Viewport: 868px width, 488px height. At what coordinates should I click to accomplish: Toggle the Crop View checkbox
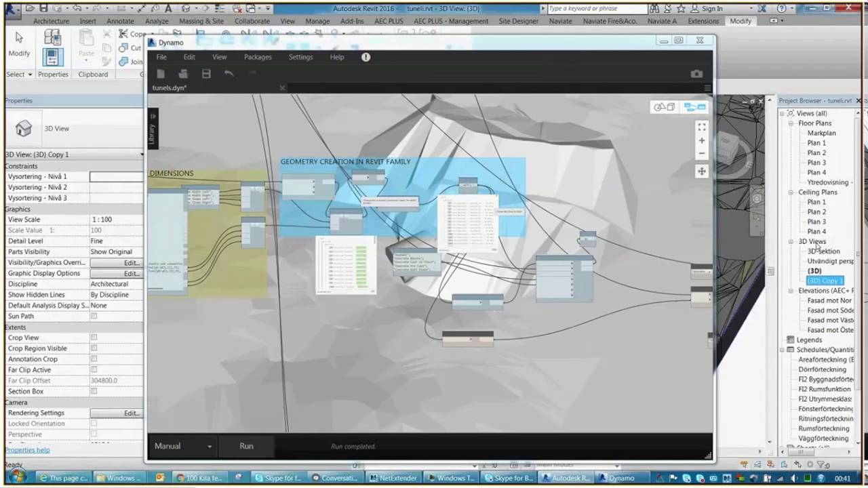pos(94,338)
